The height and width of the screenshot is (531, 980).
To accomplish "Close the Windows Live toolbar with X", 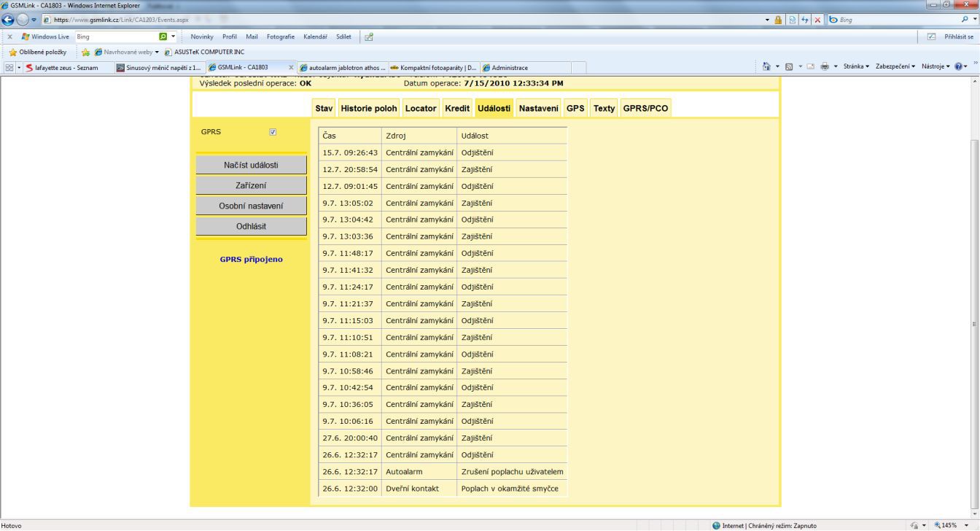I will tap(9, 36).
